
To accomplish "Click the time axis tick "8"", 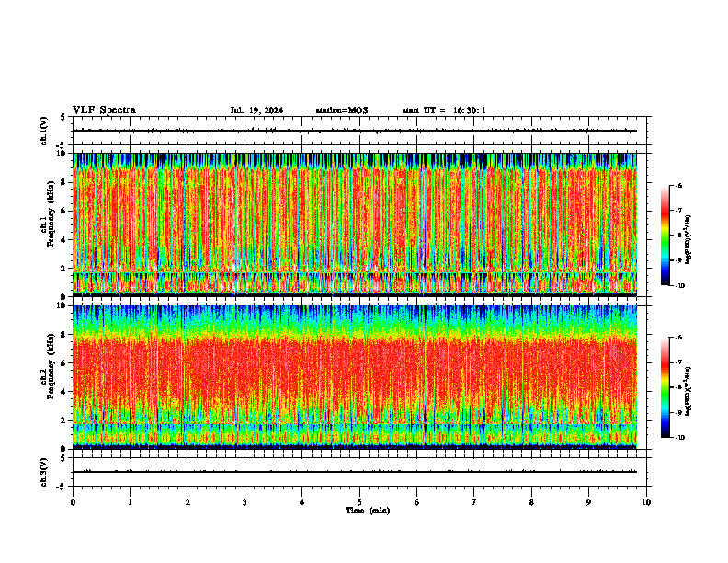I will (531, 502).
